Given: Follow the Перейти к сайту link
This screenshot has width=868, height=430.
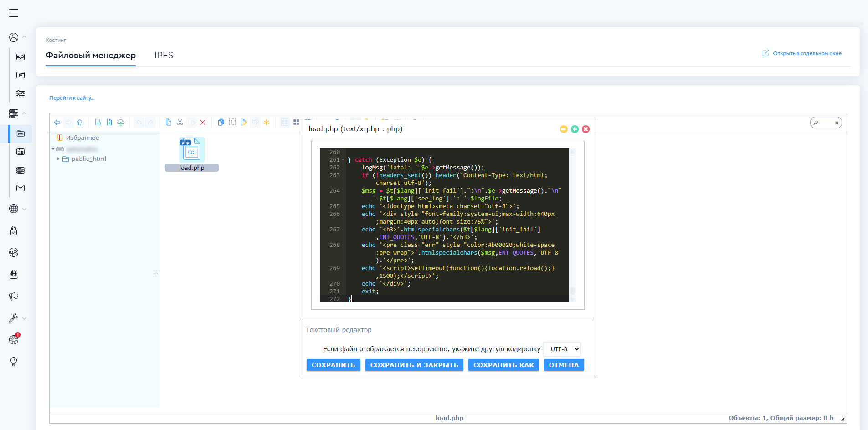Looking at the screenshot, I should click(x=72, y=98).
